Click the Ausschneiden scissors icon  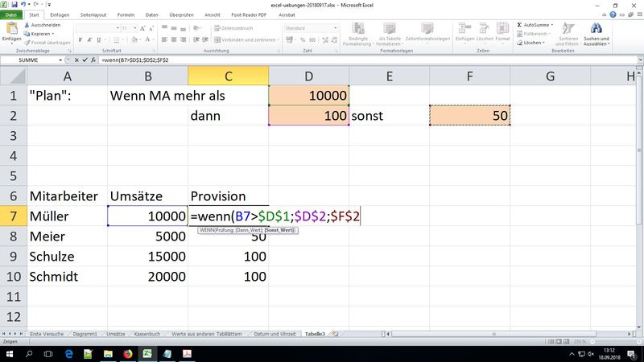pos(27,25)
